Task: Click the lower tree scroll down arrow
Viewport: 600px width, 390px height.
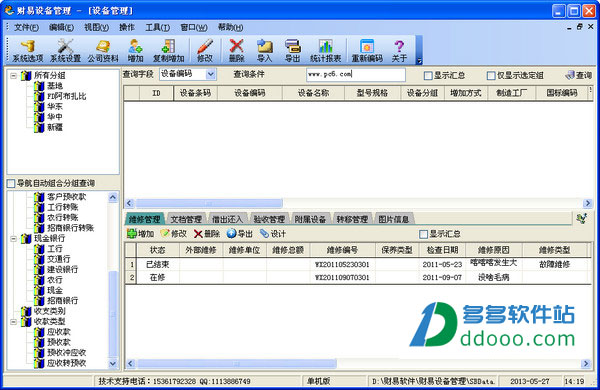Action: [113, 363]
